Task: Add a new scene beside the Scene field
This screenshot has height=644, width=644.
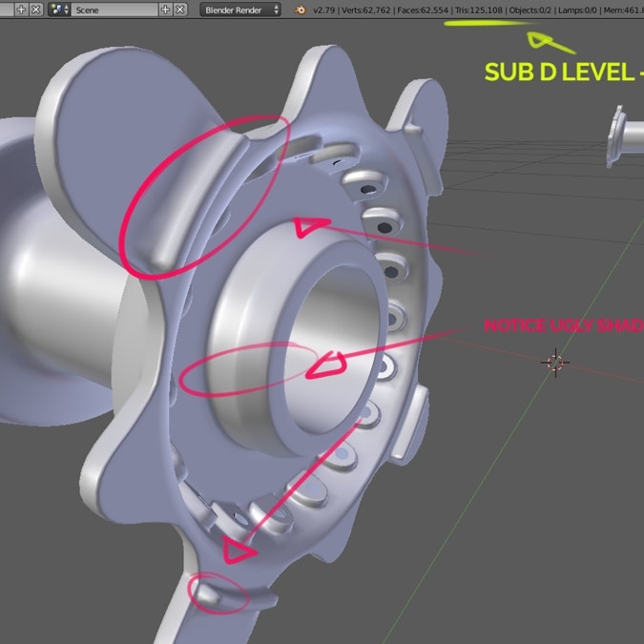Action: tap(165, 10)
